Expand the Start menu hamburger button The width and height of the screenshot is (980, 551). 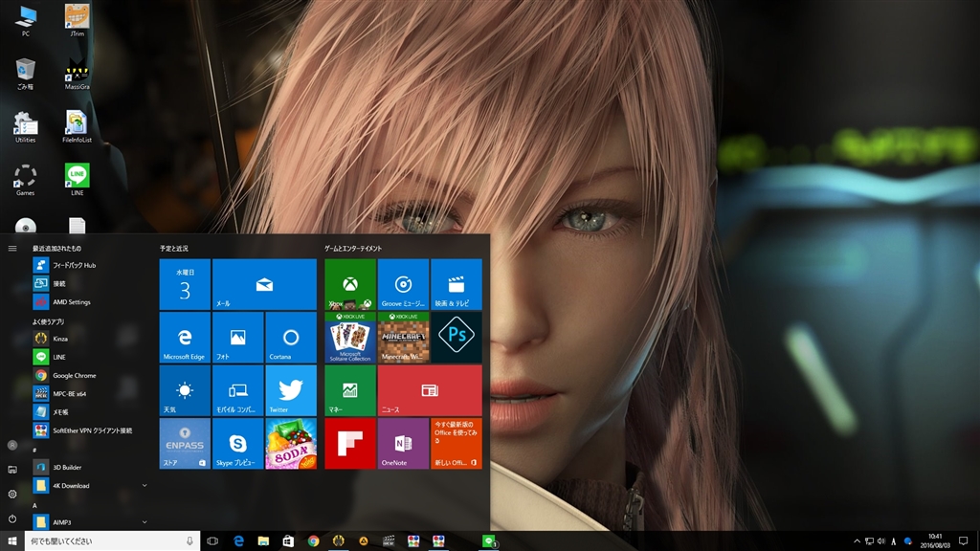[12, 248]
